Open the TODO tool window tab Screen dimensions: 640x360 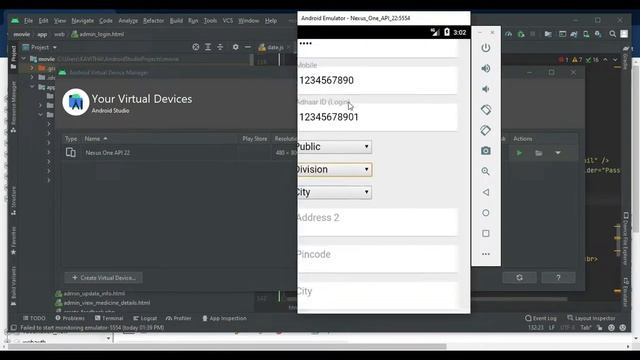[x=34, y=318]
